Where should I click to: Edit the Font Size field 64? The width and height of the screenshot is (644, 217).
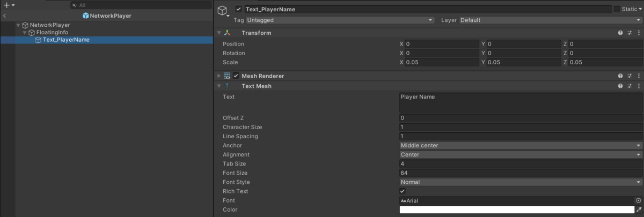coord(521,173)
